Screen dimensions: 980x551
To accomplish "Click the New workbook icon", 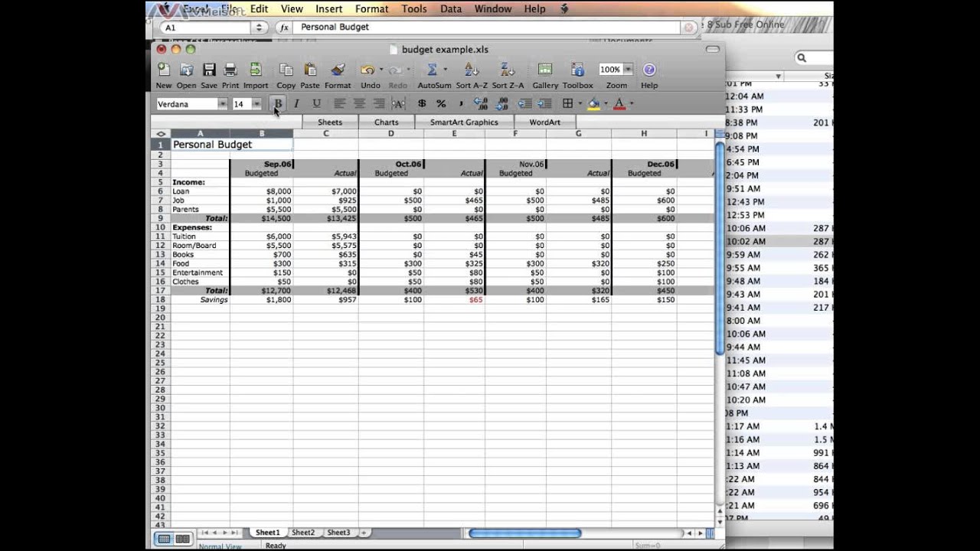I will click(164, 70).
